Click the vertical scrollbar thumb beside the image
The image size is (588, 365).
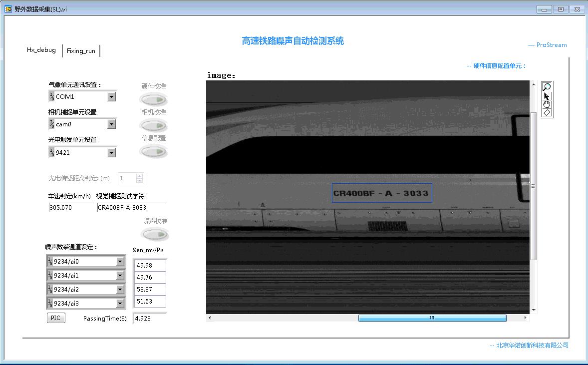(533, 186)
